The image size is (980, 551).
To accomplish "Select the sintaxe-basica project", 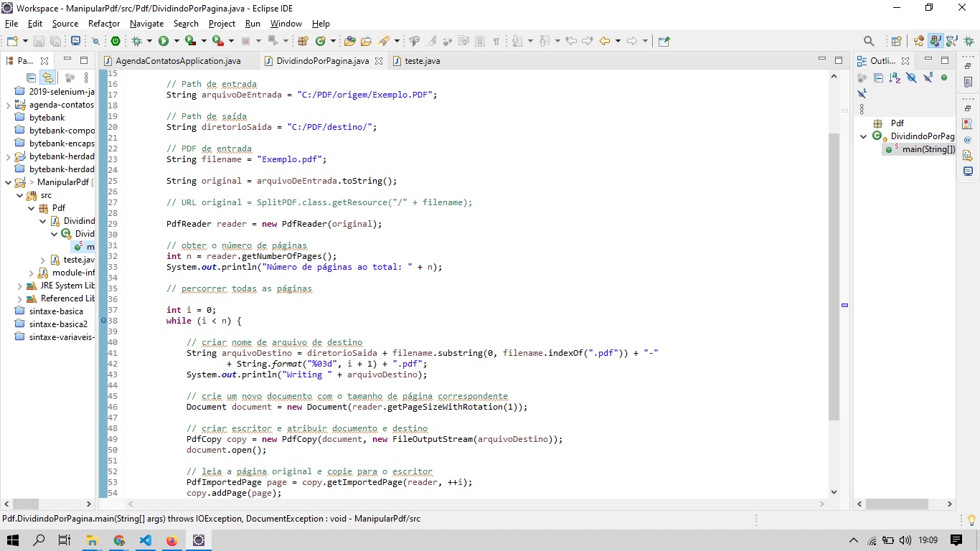I will (56, 311).
